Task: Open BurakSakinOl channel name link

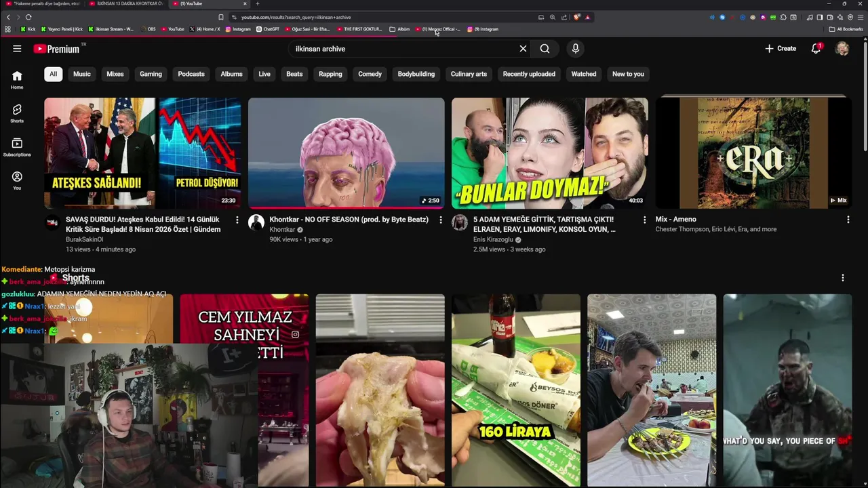Action: coord(85,239)
